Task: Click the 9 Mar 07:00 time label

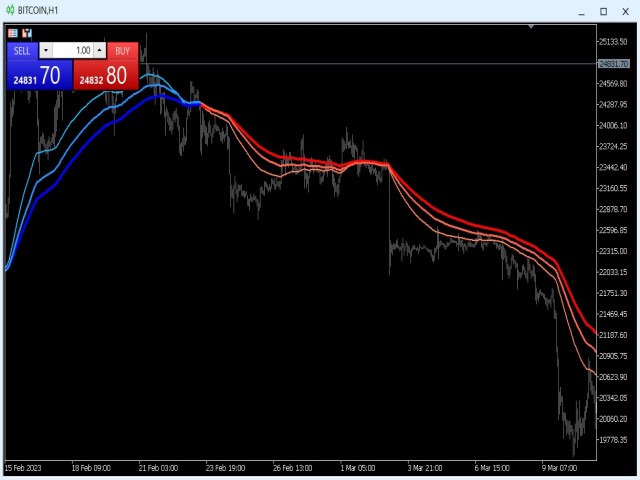Action: tap(559, 468)
